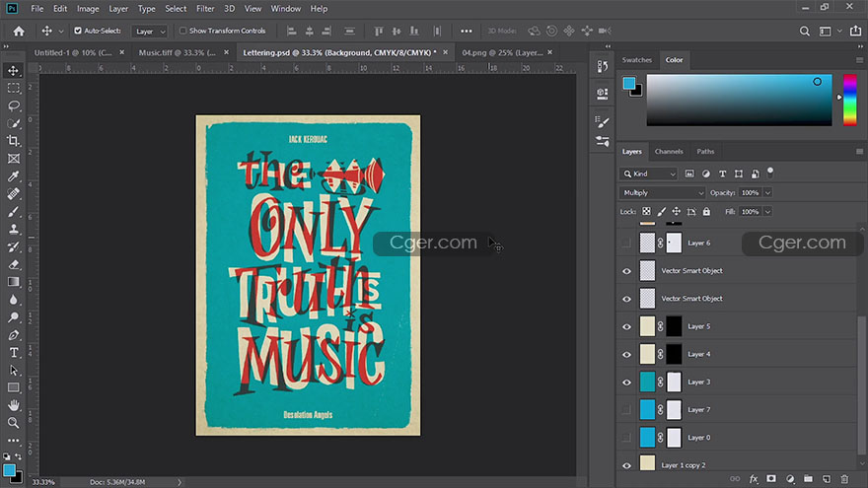Select the Blur tool
868x488 pixels.
tap(13, 300)
